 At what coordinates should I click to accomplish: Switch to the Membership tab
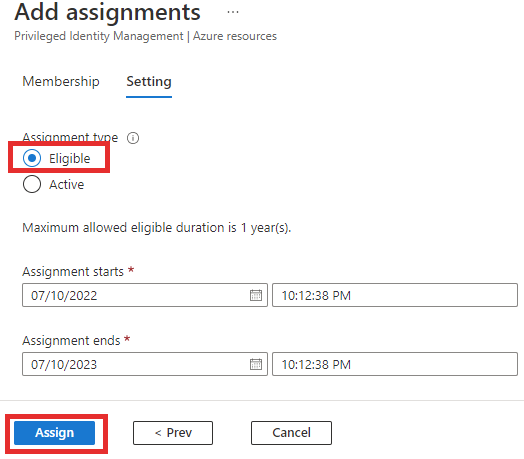tap(61, 81)
